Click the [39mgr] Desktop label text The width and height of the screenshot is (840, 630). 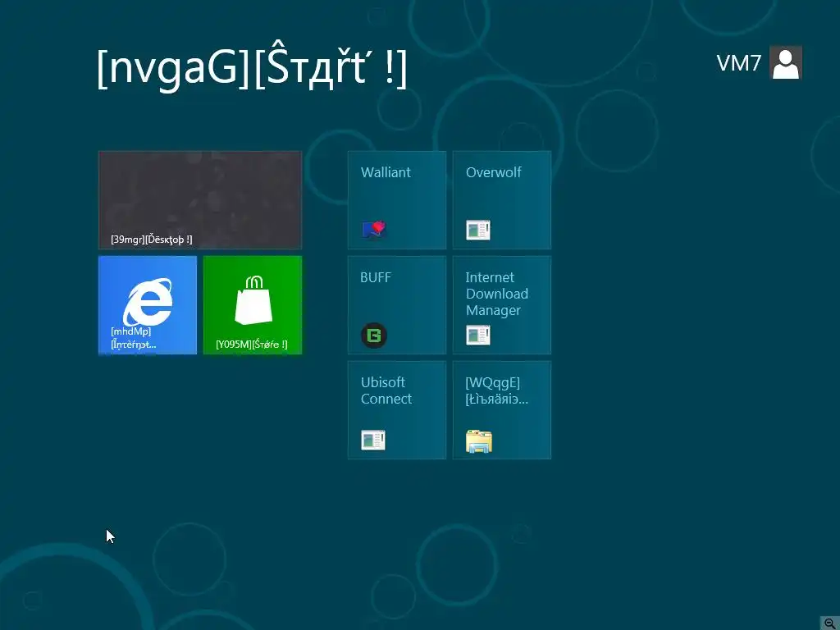tap(152, 239)
